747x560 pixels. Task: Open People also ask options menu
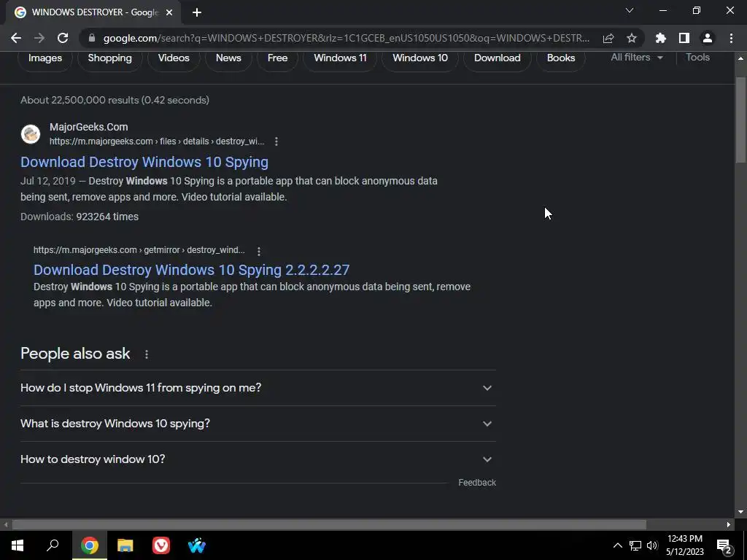(147, 354)
